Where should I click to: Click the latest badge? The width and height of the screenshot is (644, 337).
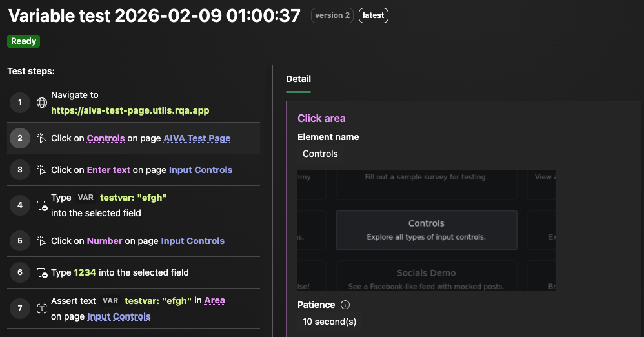point(374,15)
